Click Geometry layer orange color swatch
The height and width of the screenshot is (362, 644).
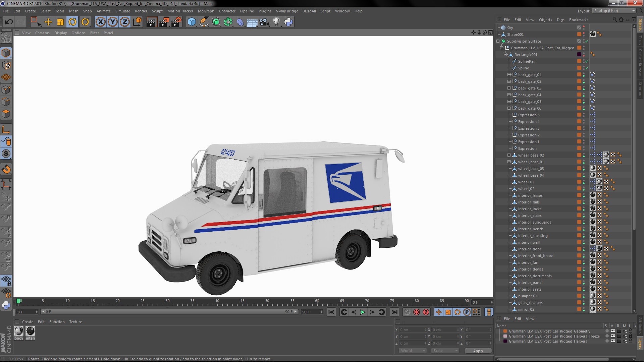coord(505,331)
